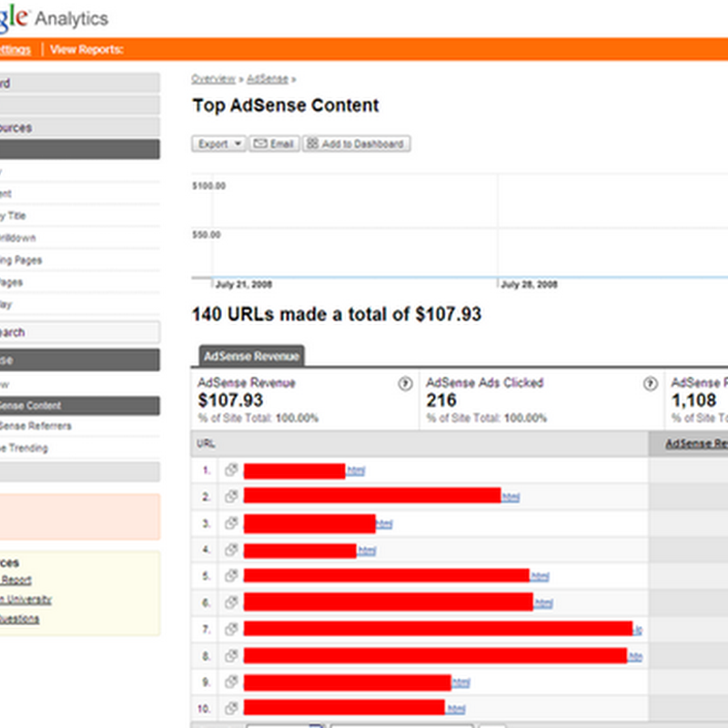Click the $100.00 chart axis label
This screenshot has width=728, height=728.
pyautogui.click(x=209, y=186)
